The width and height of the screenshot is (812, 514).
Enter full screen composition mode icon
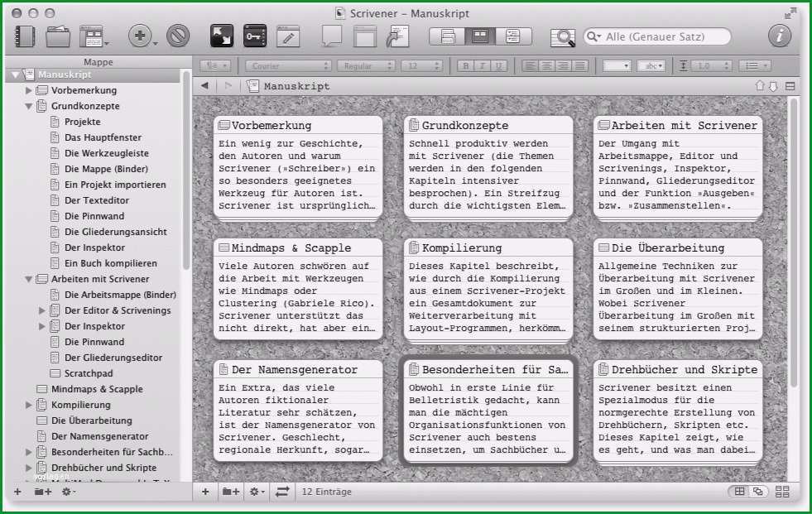coord(222,36)
